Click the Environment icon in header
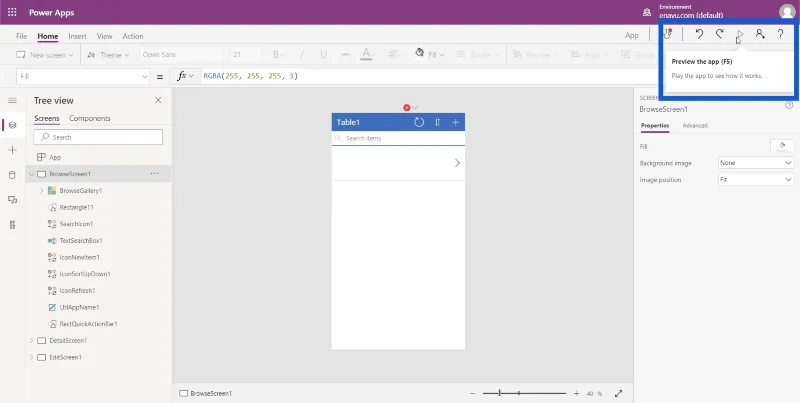800x403 pixels. (647, 12)
